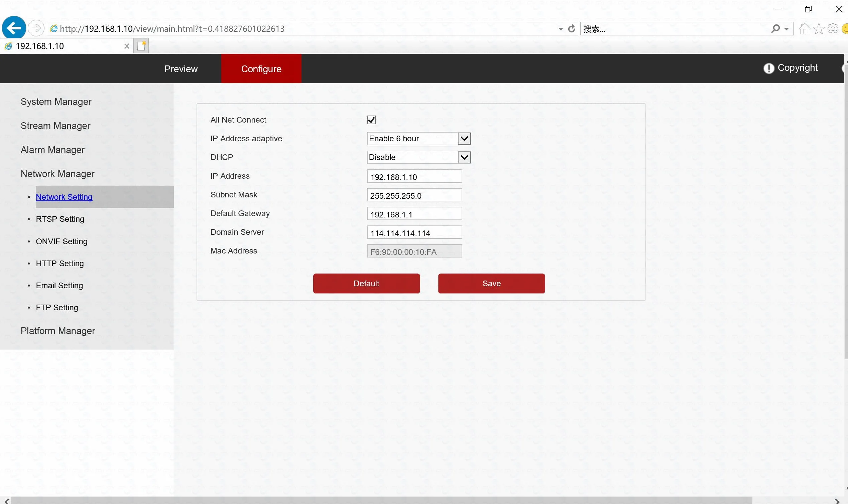This screenshot has width=848, height=504.
Task: Click the horizontal scrollbar at bottom
Action: point(382,501)
